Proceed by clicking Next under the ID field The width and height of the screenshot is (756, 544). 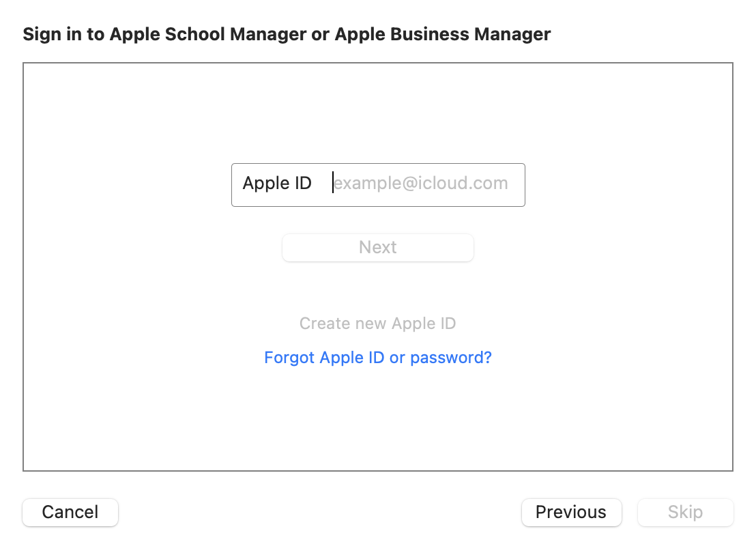point(377,247)
